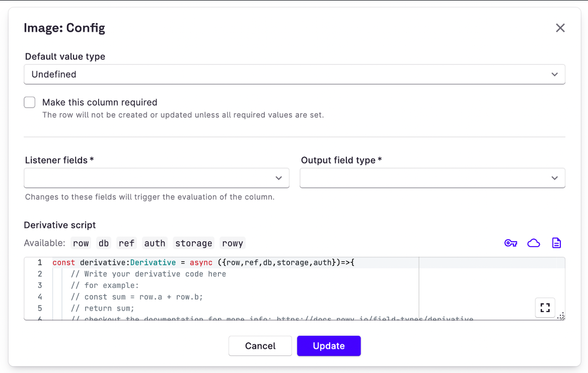Click the 'rowy' available variable chip
Viewport: 588px width, 373px height.
pyautogui.click(x=233, y=243)
